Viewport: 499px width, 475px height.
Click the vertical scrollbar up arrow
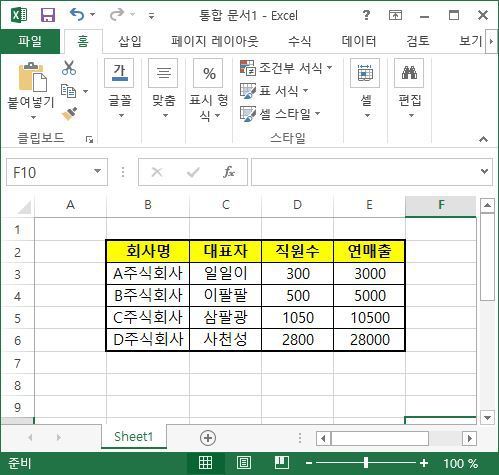[487, 205]
